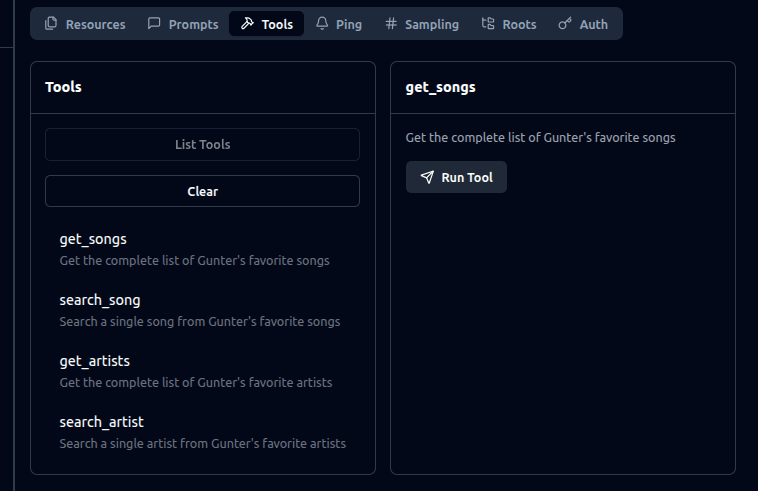
Task: Click the Resources tab's document icon
Action: coord(52,24)
